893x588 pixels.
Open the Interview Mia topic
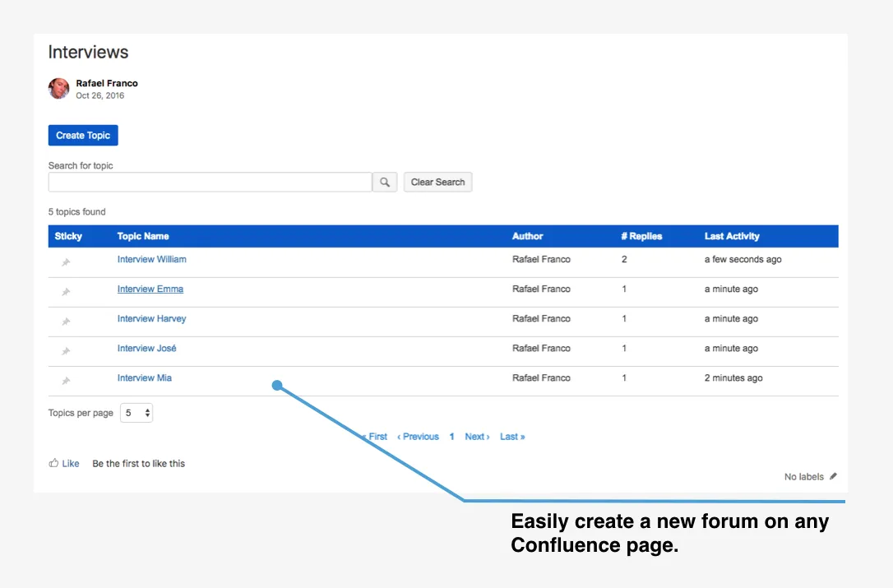click(145, 377)
